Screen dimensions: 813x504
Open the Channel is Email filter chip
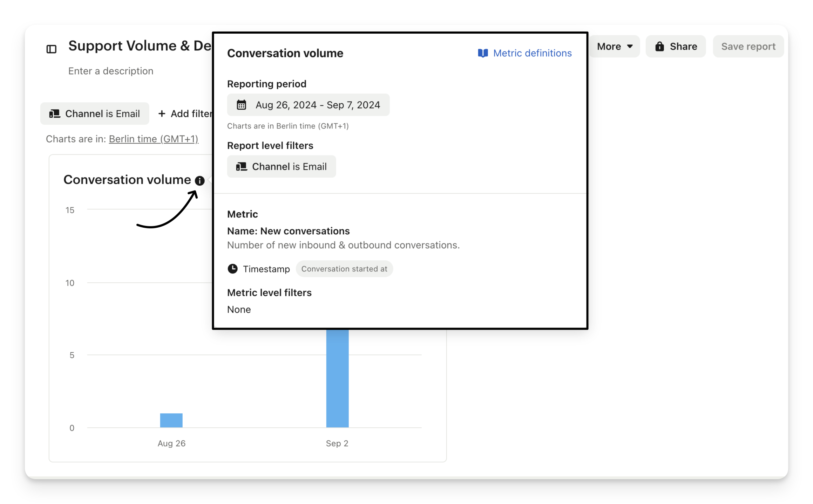point(95,114)
